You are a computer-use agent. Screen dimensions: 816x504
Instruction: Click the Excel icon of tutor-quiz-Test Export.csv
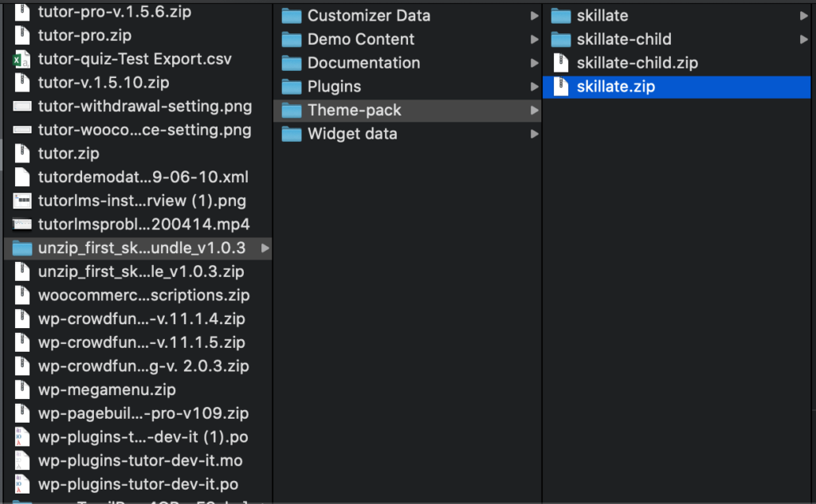pyautogui.click(x=22, y=59)
